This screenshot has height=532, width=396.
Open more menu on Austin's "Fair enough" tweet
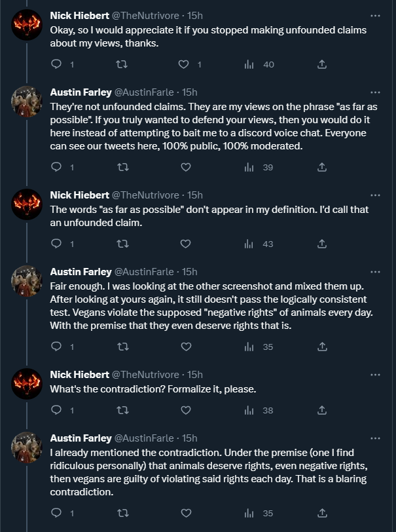click(x=375, y=271)
